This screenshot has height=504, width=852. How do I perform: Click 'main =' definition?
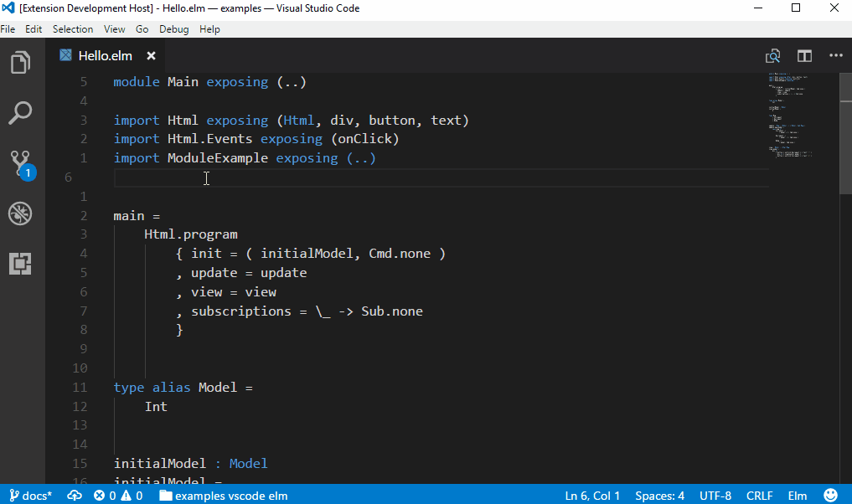137,216
